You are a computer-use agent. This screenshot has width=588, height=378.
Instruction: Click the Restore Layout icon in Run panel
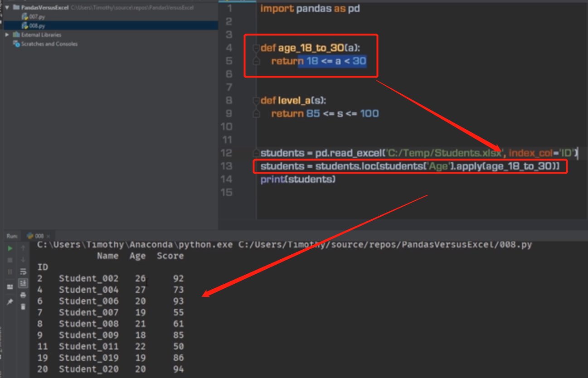[x=10, y=287]
